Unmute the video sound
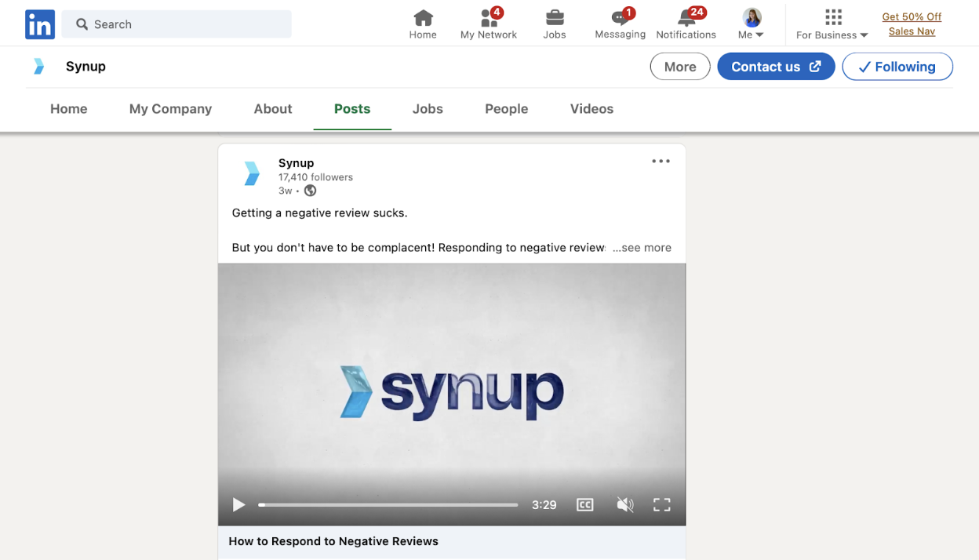Screen dimensions: 979x560 (x=624, y=505)
